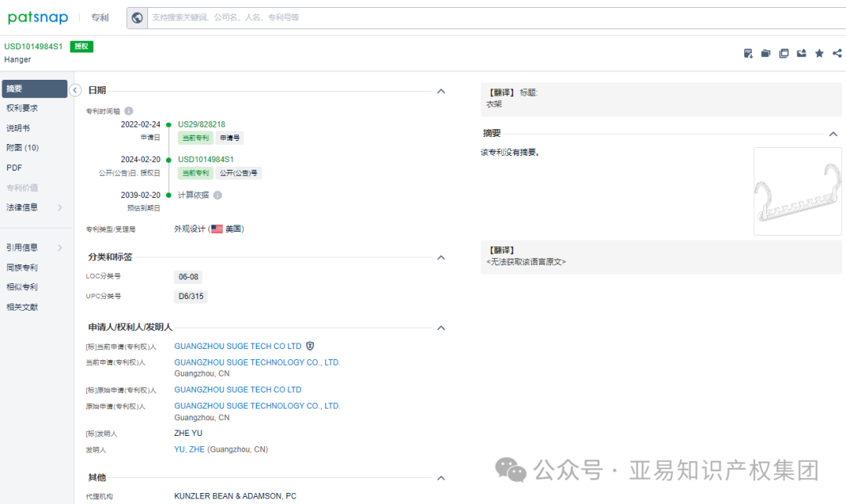846x504 pixels.
Task: Open applicant link GUANGZHOU SUGE TECHNOLOGY CO., LTD.
Action: (256, 362)
